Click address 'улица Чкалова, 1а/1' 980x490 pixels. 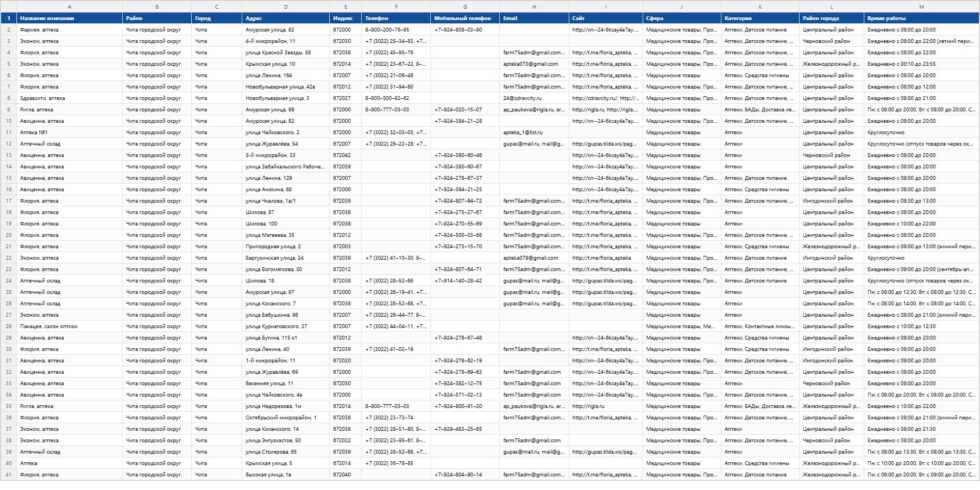click(x=286, y=201)
